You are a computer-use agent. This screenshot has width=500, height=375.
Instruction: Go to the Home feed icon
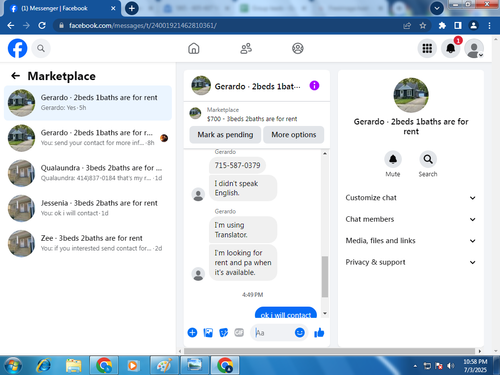(194, 48)
